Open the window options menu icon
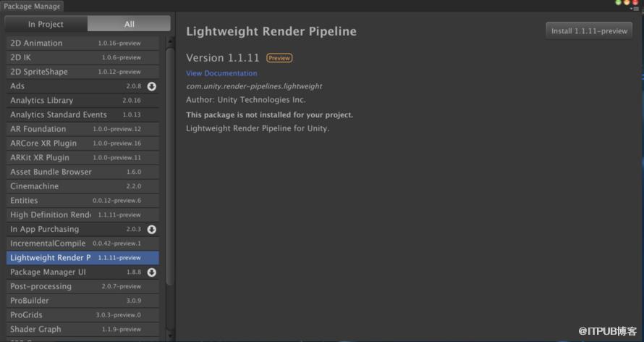This screenshot has width=644, height=342. 635,9
